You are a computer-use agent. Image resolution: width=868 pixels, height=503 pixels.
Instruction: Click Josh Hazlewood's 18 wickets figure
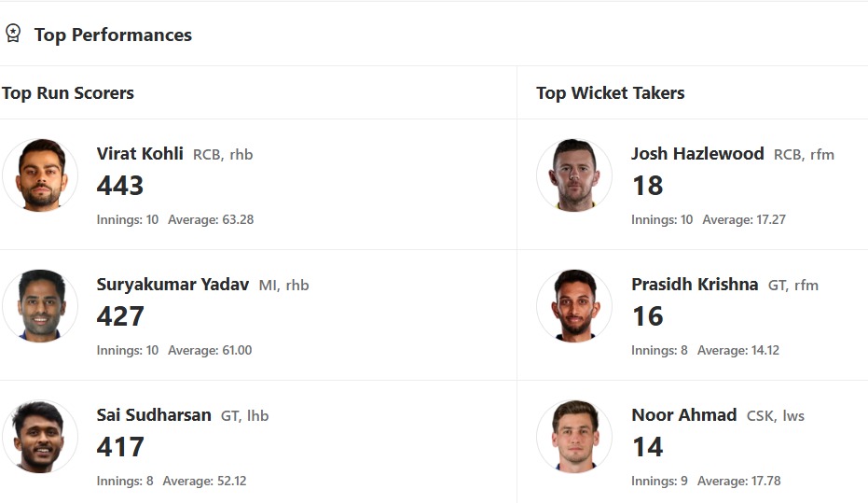647,186
